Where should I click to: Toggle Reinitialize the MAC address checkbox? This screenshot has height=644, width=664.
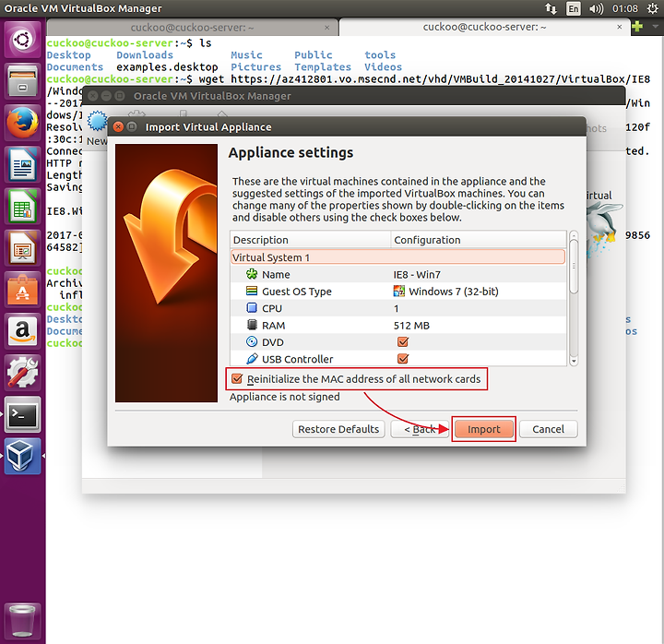237,379
